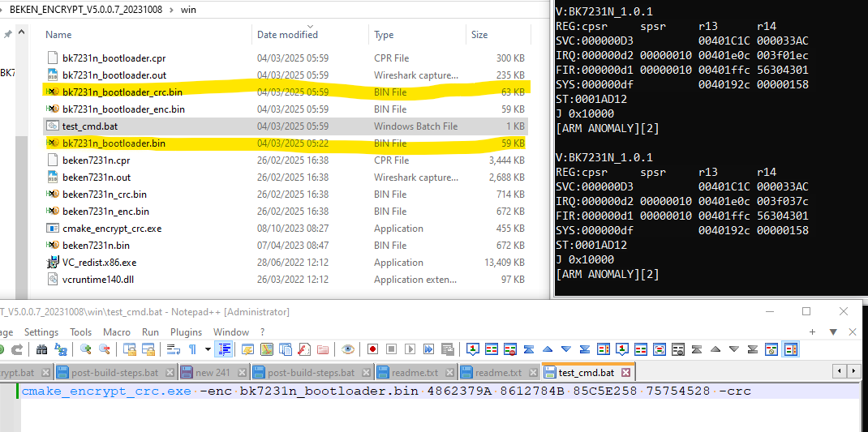
Task: Click the plus button beside menu bar
Action: coord(813,331)
